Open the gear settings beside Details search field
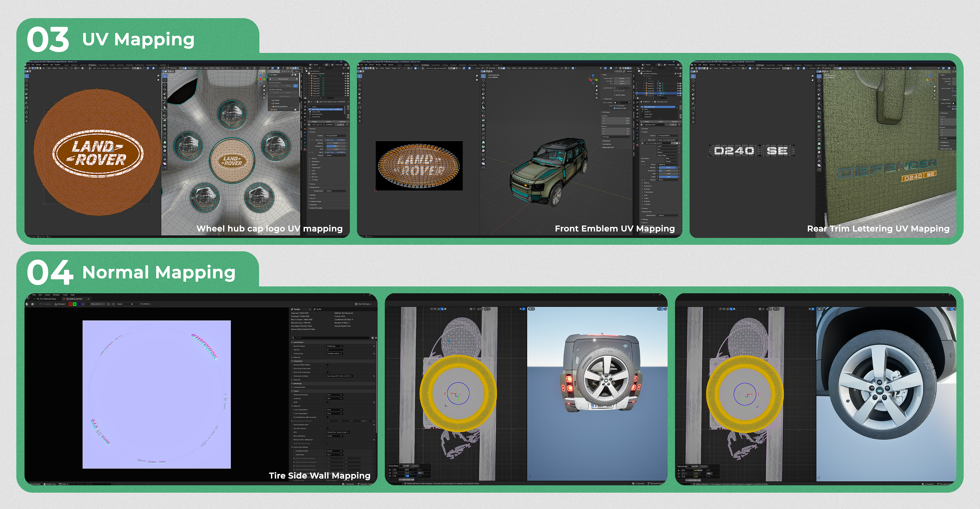Image resolution: width=980 pixels, height=509 pixels. (376, 338)
